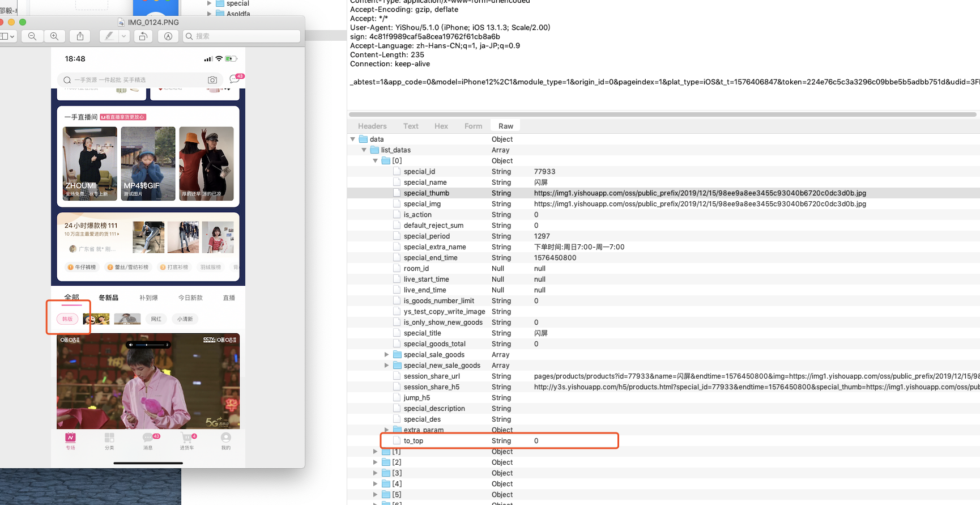Open the MP4转GIF live stream thumbnail
Viewport: 980px width, 505px height.
(x=148, y=163)
